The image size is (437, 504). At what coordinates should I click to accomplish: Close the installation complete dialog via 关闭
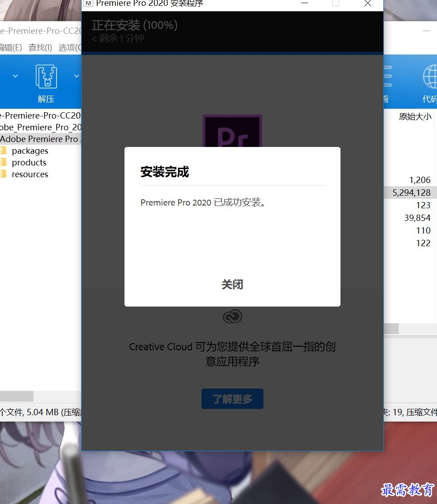(x=232, y=284)
